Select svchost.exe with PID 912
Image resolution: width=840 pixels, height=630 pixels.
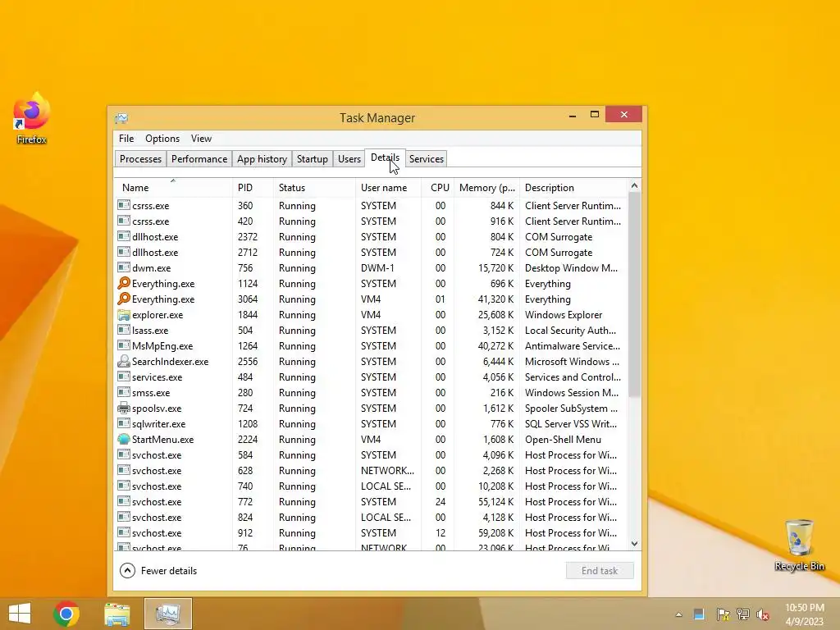[371, 532]
